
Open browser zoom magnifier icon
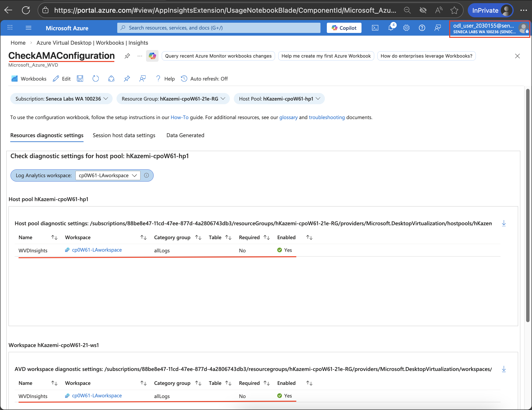pos(407,10)
